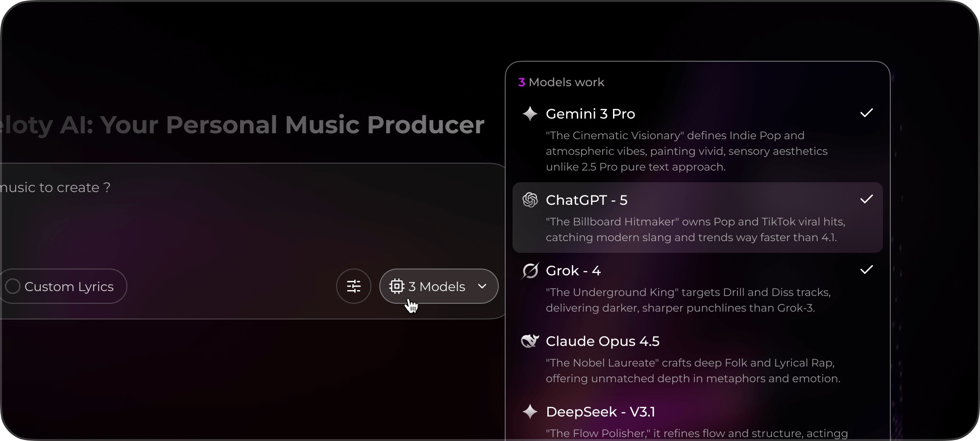Collapse the 3 Models dropdown chevron
Screen dimensions: 980x441
[x=482, y=286]
